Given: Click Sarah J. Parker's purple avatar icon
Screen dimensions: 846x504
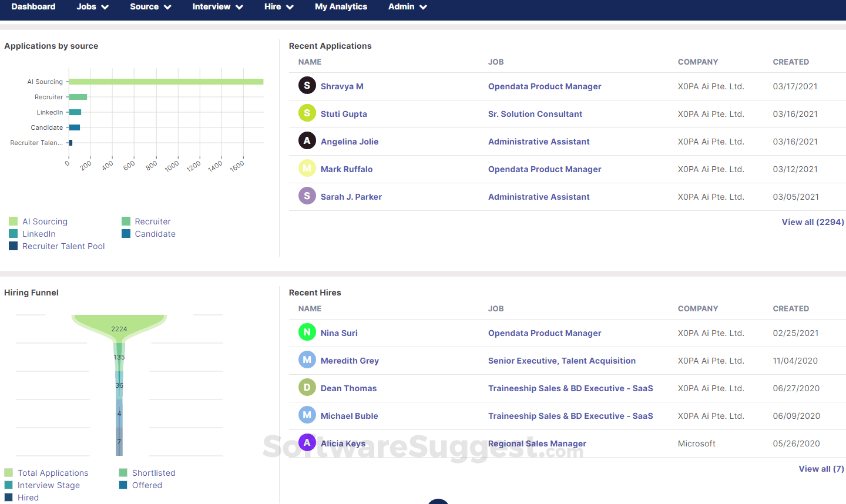Looking at the screenshot, I should coord(307,196).
